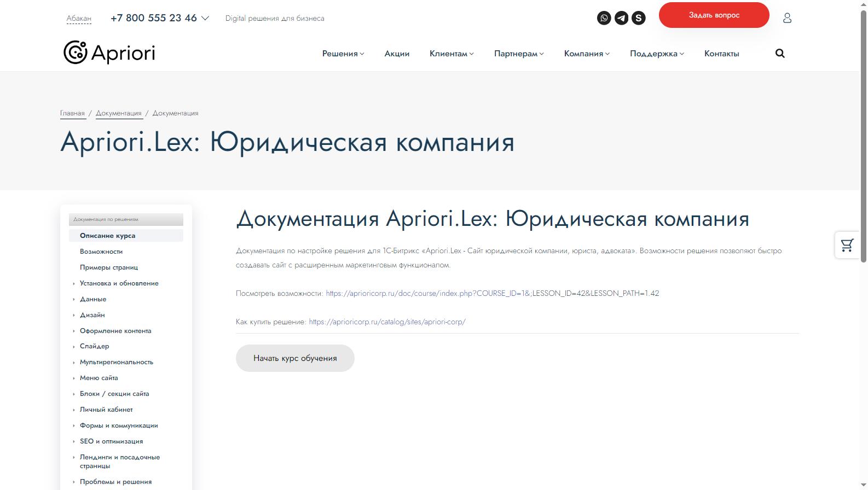Open Компания menu
Viewport: 868px width, 490px height.
587,54
